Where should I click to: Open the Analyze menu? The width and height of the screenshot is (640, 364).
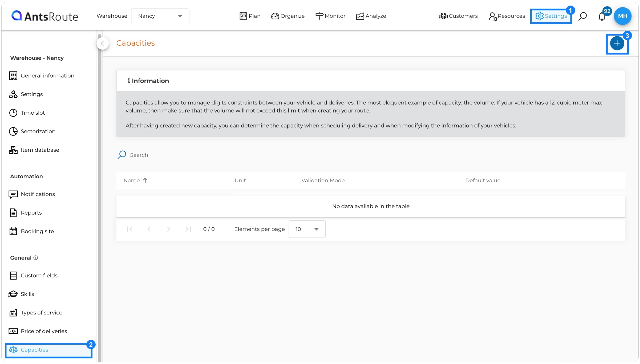pyautogui.click(x=371, y=16)
